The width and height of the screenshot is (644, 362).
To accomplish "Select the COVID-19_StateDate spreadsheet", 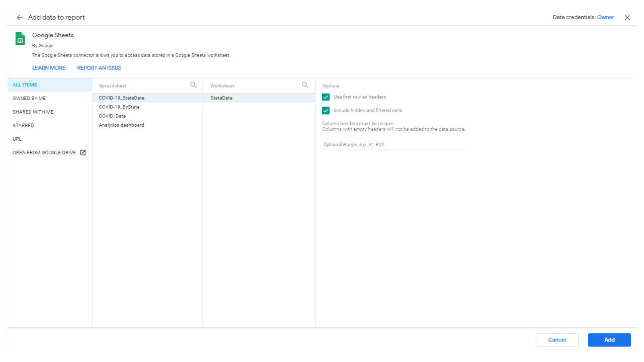I will 148,98.
